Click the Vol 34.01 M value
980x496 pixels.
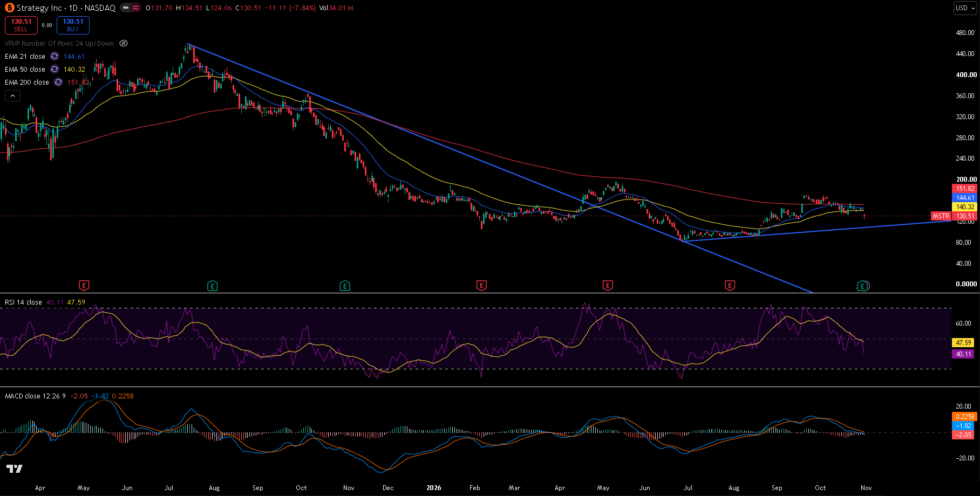(x=336, y=8)
